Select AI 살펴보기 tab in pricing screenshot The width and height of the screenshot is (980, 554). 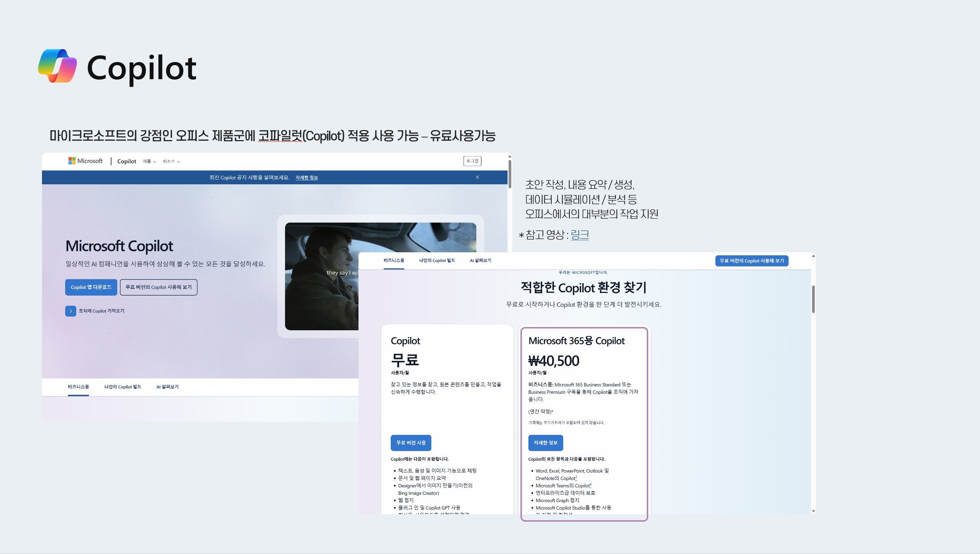coord(480,260)
